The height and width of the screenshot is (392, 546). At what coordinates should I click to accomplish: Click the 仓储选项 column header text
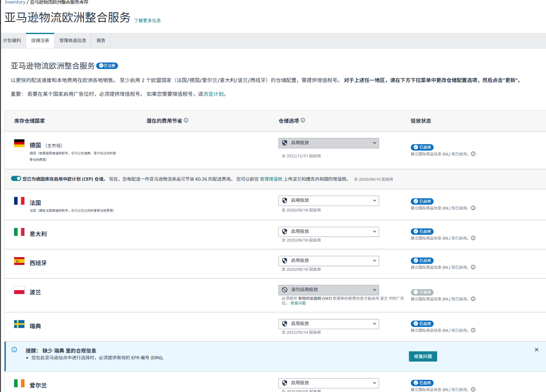click(289, 121)
